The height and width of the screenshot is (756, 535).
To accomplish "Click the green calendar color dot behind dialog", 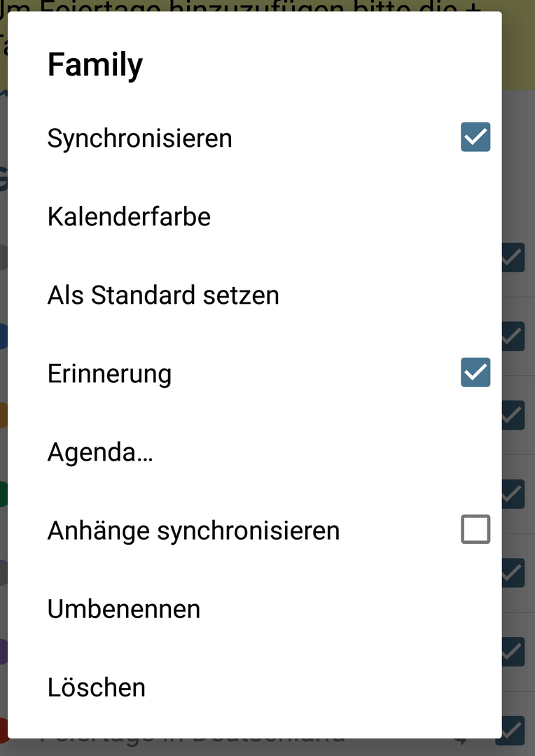I will (x=4, y=493).
